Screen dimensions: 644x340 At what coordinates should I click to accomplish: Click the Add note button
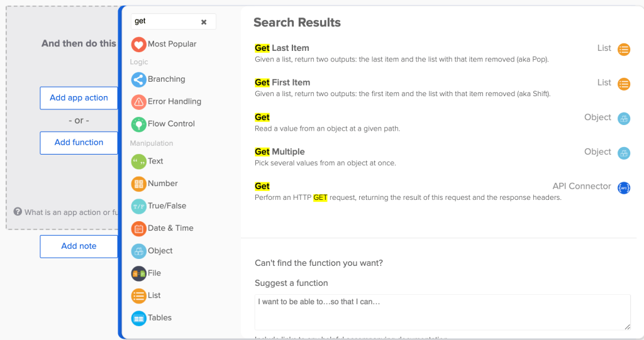coord(79,246)
